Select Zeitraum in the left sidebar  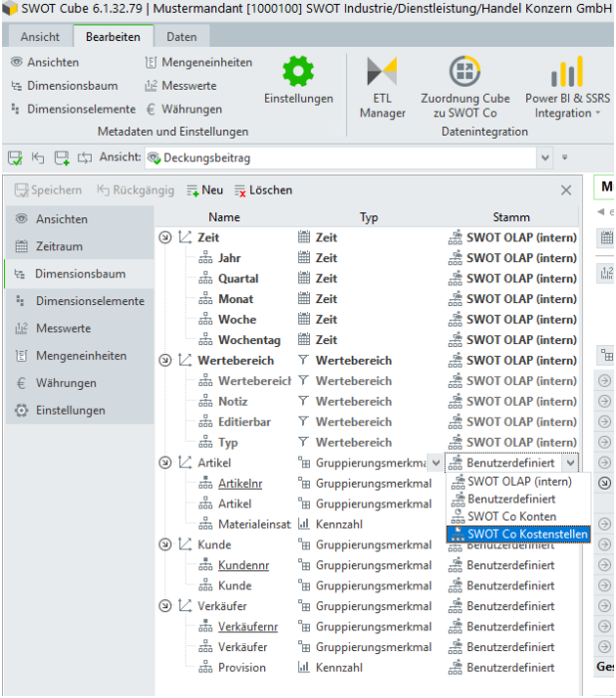click(59, 246)
